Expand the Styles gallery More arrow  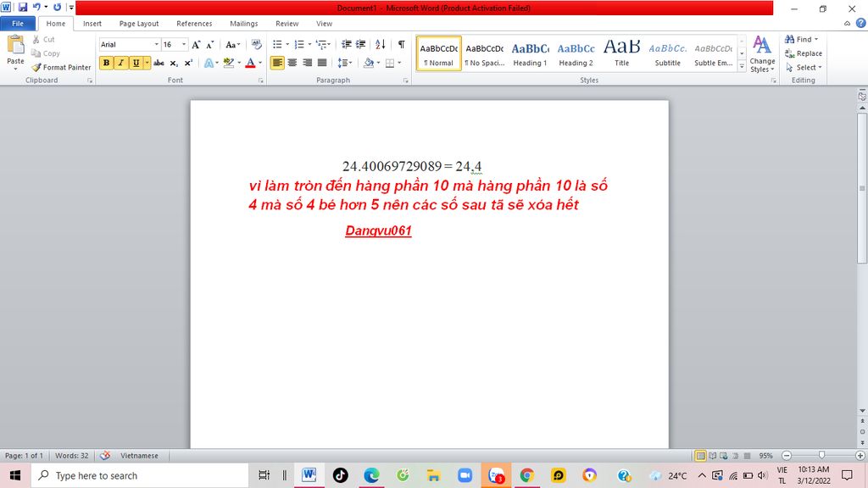coord(742,66)
